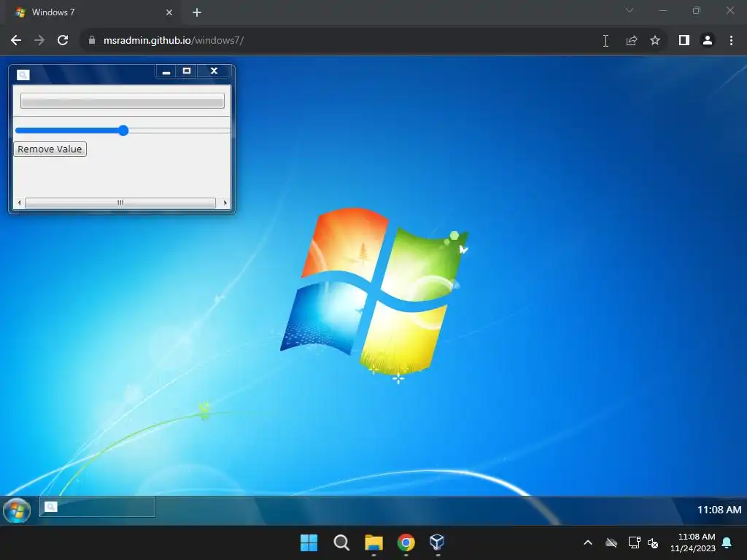Click the blue slider handle

(x=123, y=131)
